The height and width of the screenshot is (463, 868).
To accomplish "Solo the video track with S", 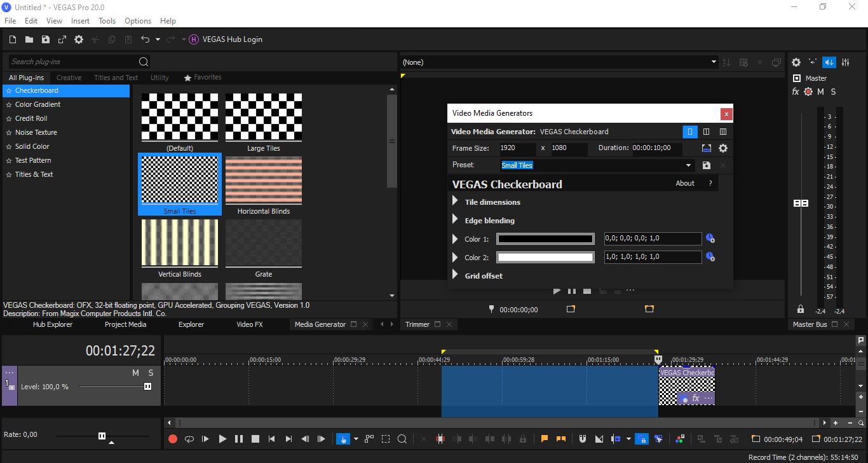I will tap(151, 373).
